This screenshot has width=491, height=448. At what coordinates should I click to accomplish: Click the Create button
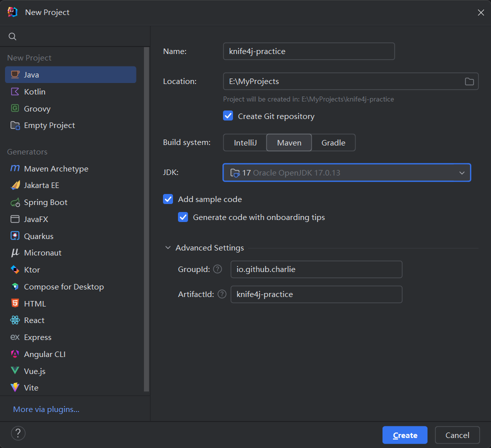click(405, 435)
